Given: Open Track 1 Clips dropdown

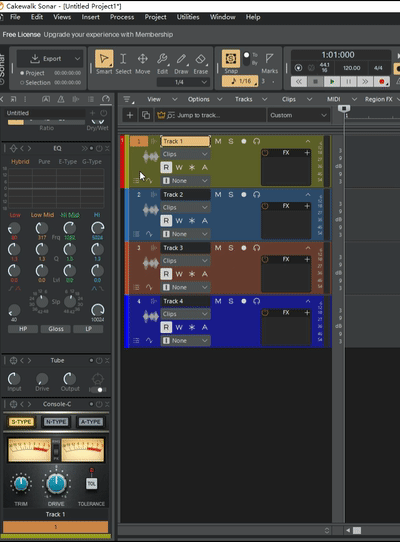Looking at the screenshot, I should 185,154.
